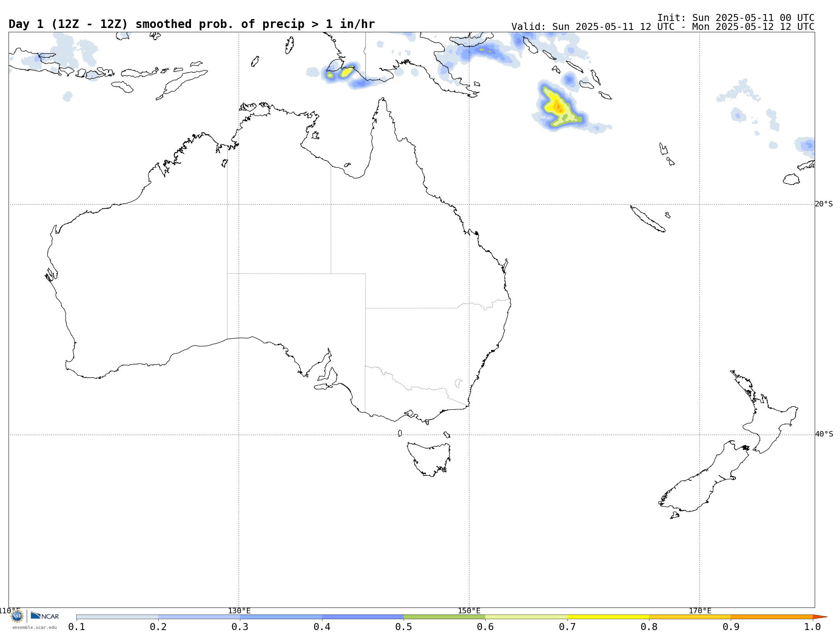Click the 0.4–0.5 periwinkle colorbar segment

point(363,617)
